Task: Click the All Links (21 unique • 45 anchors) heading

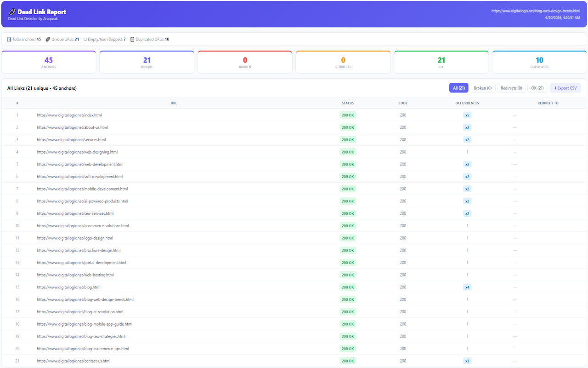Action: pyautogui.click(x=42, y=88)
